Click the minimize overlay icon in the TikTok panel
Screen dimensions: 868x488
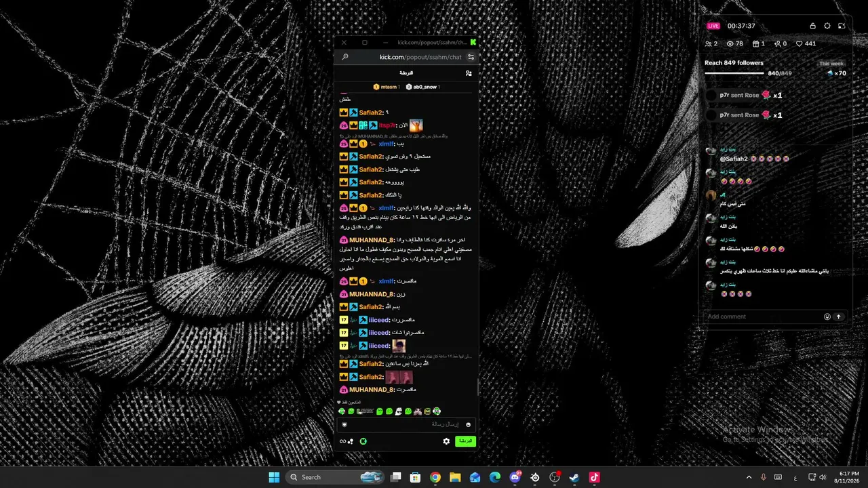click(842, 26)
